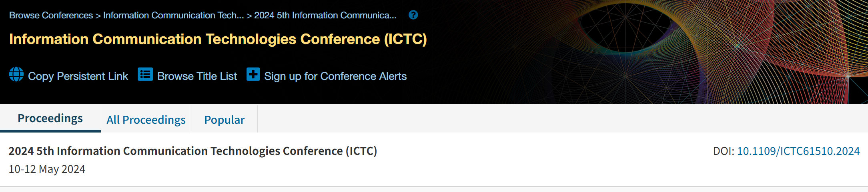Image resolution: width=868 pixels, height=192 pixels.
Task: Click the blue question mark help icon
Action: pos(413,15)
